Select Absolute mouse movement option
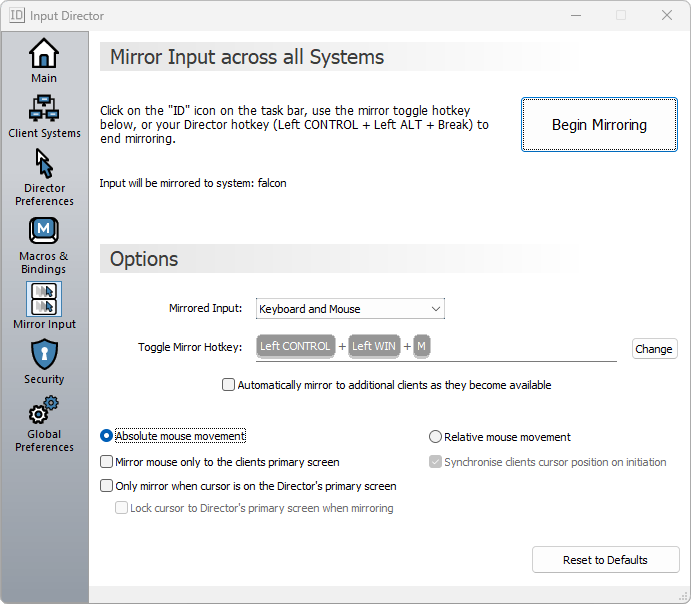The height and width of the screenshot is (604, 691). coord(107,436)
